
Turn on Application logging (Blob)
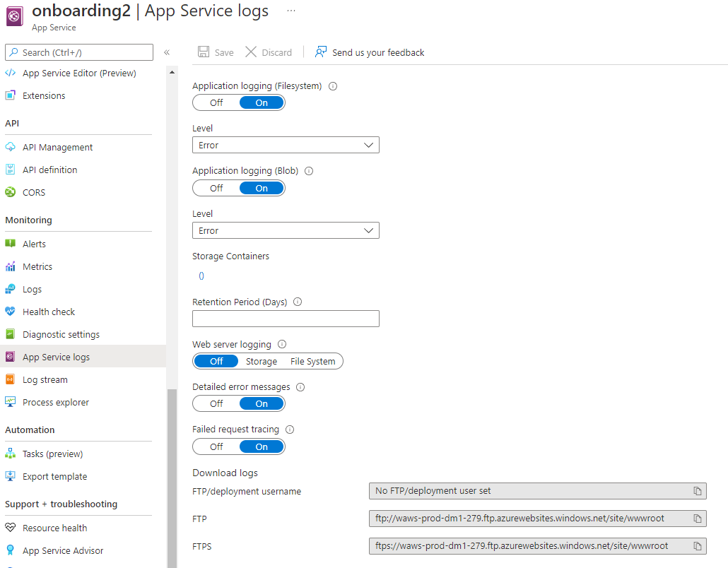[x=262, y=188]
